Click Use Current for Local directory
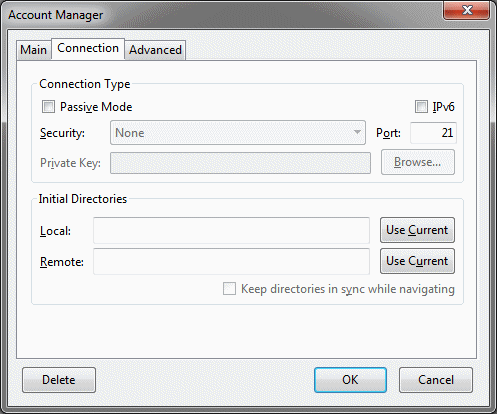497x414 pixels. click(x=417, y=230)
